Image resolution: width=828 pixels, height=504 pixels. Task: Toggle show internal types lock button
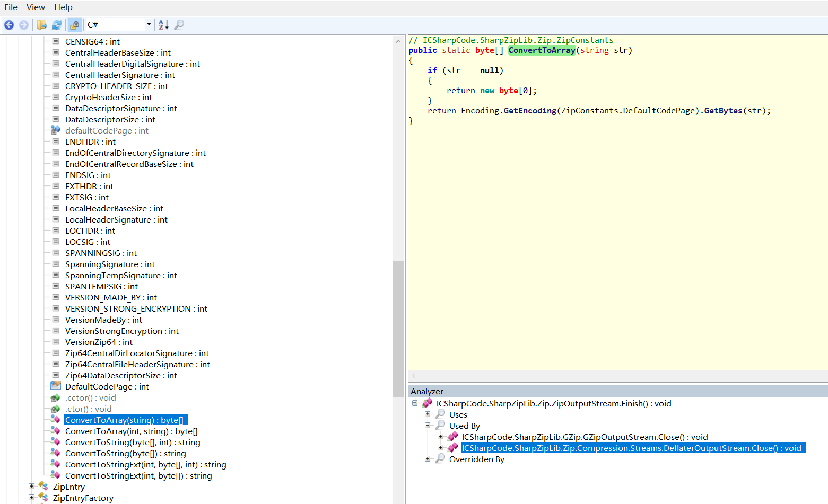[x=75, y=25]
